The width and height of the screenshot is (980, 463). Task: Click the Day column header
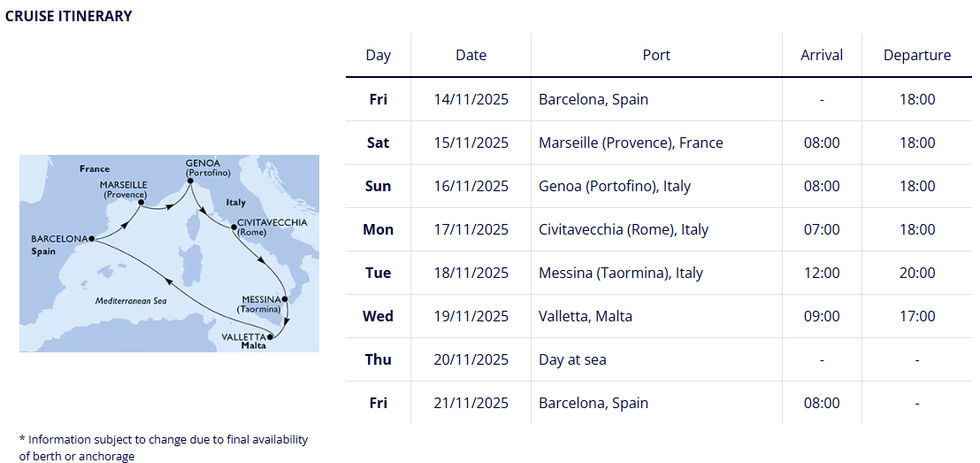tap(378, 55)
